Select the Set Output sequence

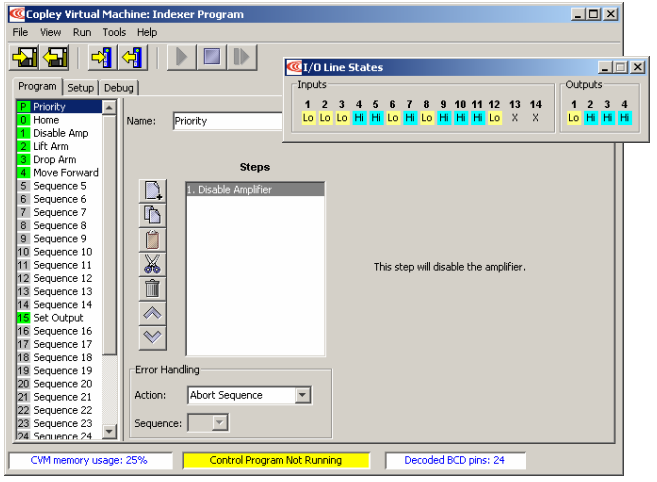tap(59, 318)
